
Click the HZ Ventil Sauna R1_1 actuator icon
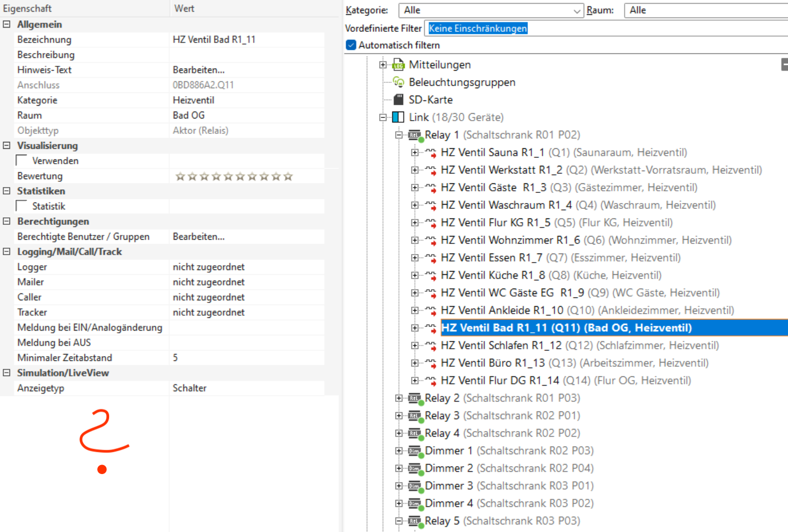point(431,153)
